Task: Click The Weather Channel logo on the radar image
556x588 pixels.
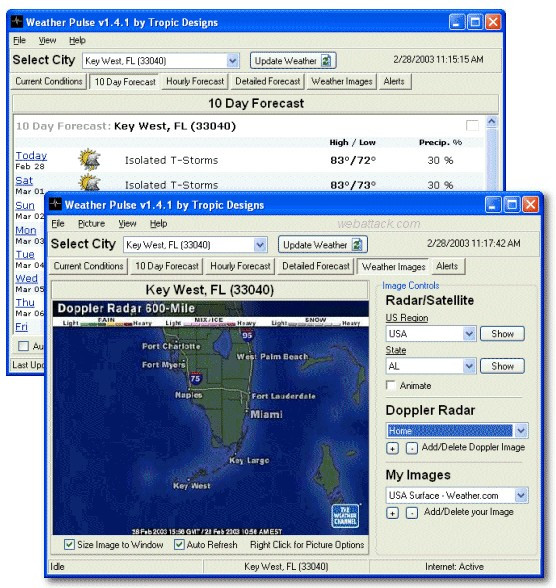Action: click(345, 516)
